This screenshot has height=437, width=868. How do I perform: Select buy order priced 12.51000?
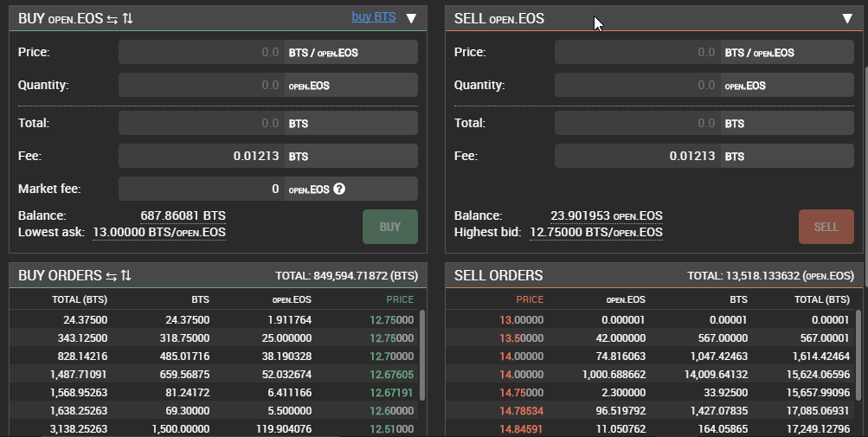tap(213, 428)
